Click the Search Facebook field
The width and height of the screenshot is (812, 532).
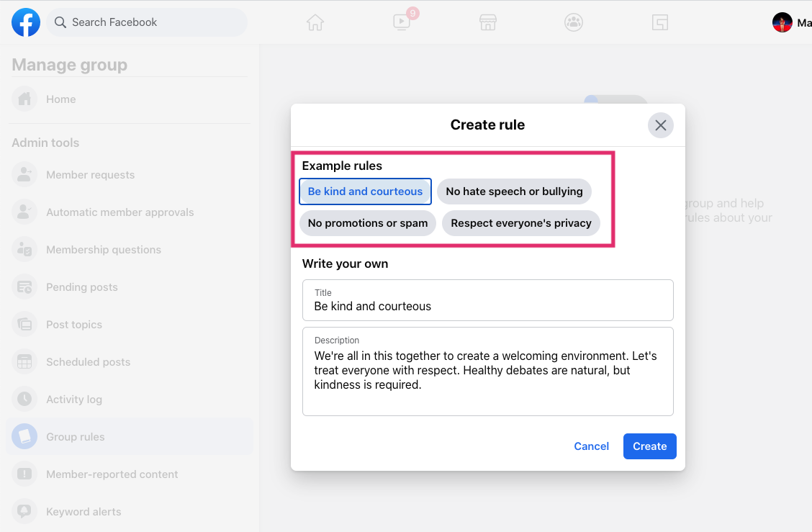point(147,22)
